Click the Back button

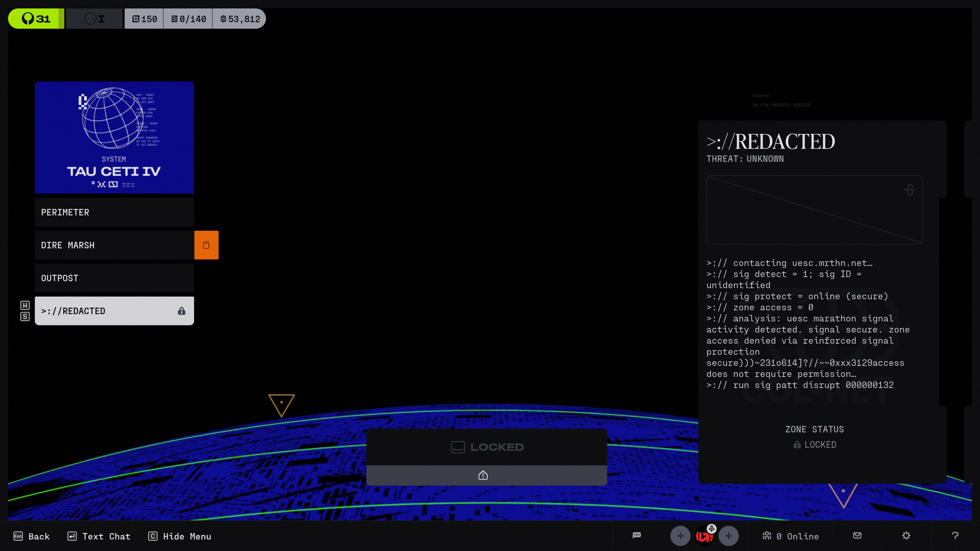(x=32, y=536)
